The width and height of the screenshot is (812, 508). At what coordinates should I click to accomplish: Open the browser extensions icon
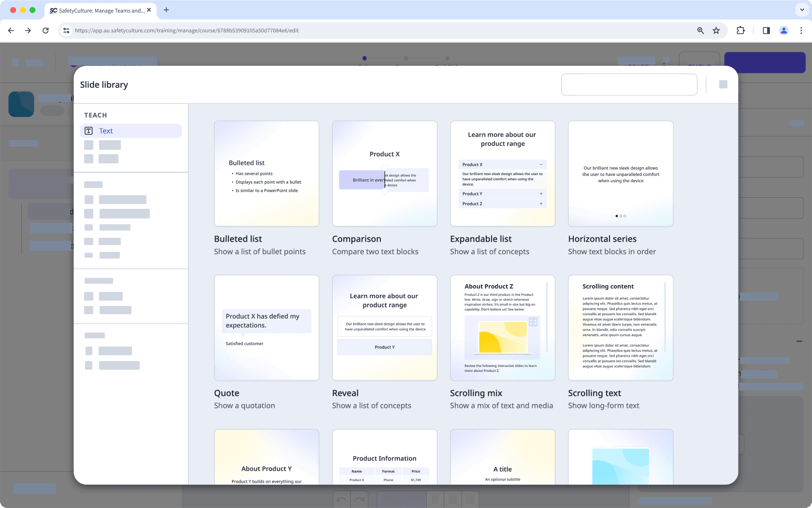click(740, 30)
